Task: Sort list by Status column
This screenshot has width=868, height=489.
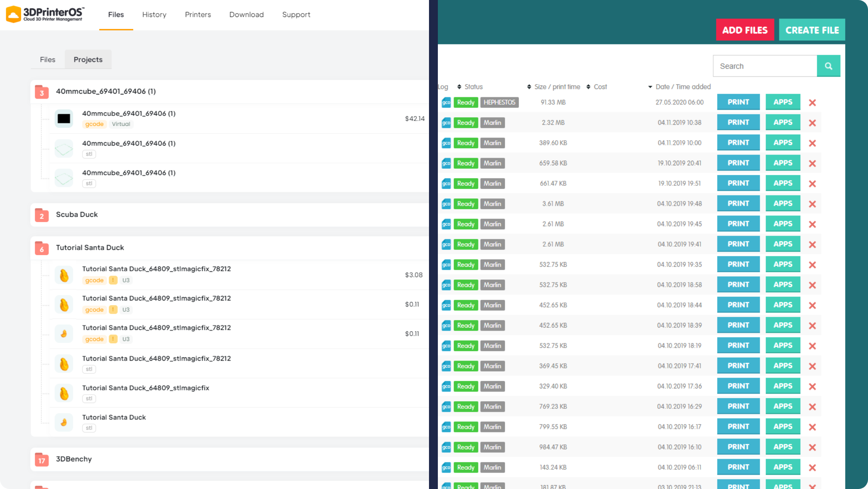Action: coord(473,87)
